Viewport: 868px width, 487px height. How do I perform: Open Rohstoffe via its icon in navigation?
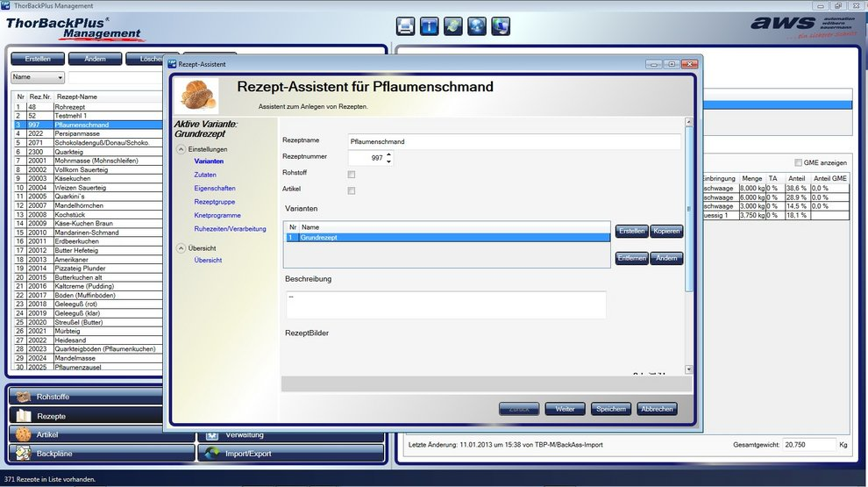point(24,397)
